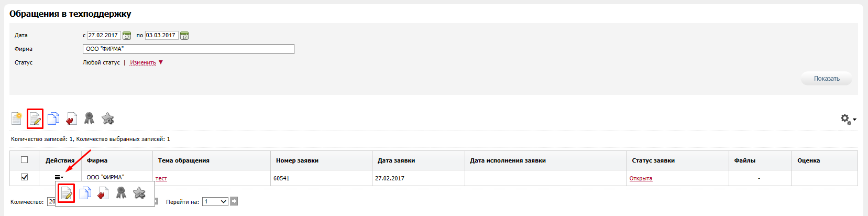Click the edit pencil icon in popup menu
Image resolution: width=868 pixels, height=216 pixels.
click(x=67, y=193)
